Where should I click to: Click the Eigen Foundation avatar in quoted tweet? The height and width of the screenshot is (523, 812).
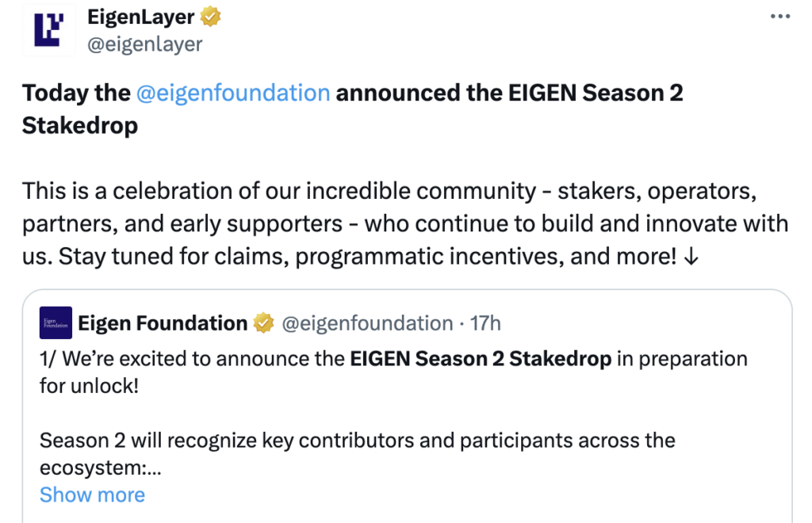pos(56,323)
